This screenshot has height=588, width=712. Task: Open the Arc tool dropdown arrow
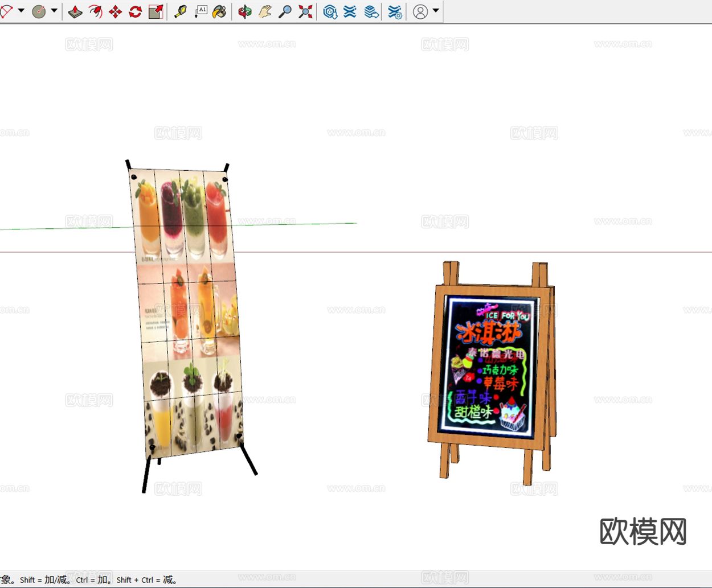21,11
